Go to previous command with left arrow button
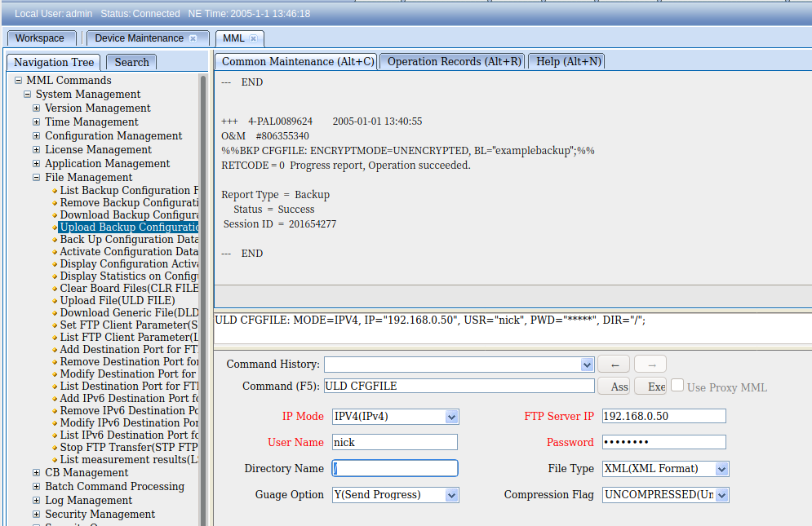The width and height of the screenshot is (812, 526). pos(614,365)
